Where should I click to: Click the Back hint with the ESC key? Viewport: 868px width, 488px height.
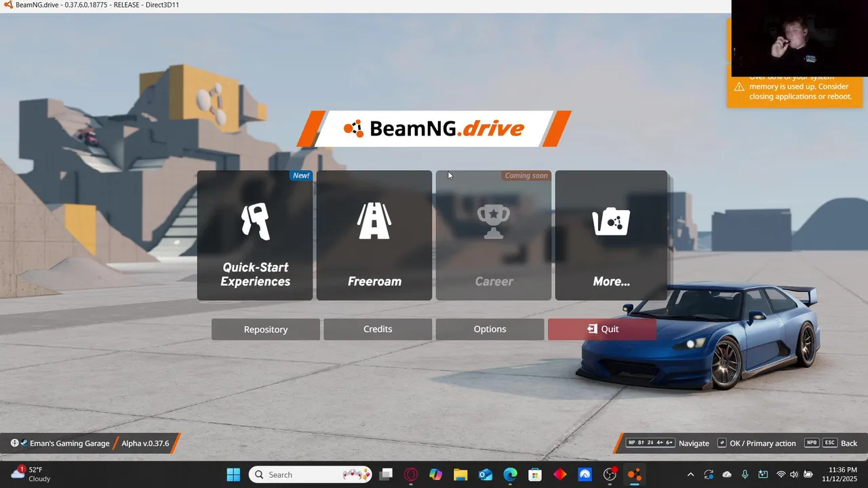point(831,443)
